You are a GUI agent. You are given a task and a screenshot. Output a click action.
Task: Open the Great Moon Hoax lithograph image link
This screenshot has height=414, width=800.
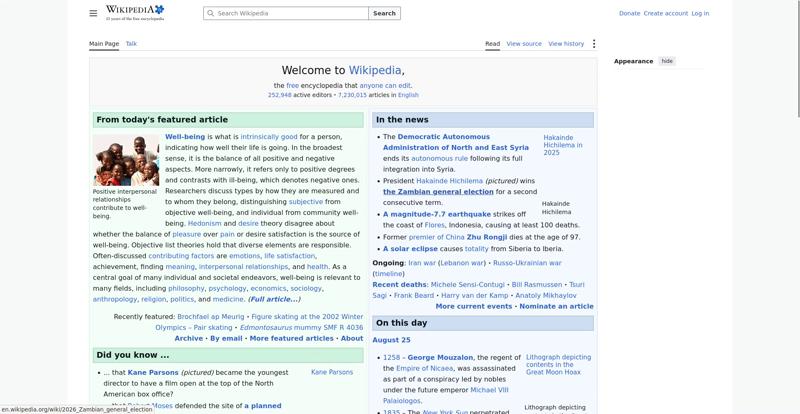point(558,364)
